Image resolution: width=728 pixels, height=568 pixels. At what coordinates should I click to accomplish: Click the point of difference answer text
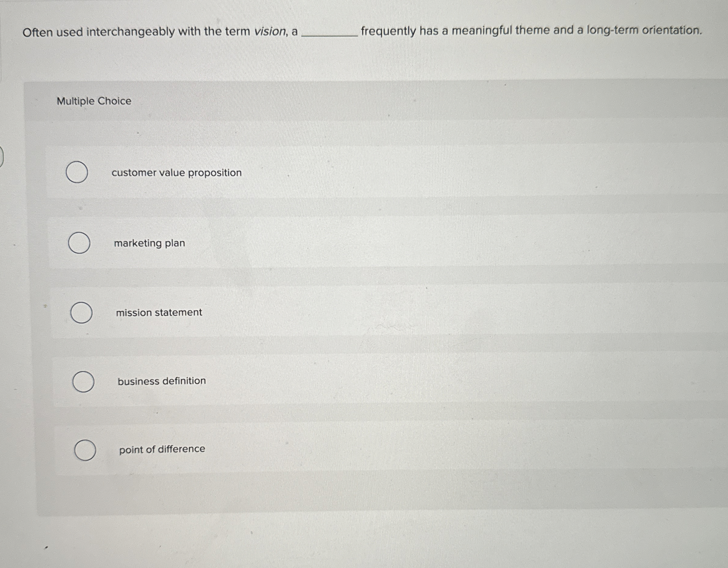click(162, 450)
